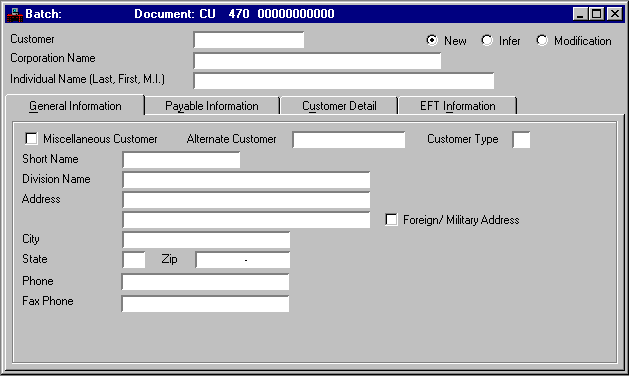629x376 pixels.
Task: Select the New radio button
Action: click(x=432, y=40)
